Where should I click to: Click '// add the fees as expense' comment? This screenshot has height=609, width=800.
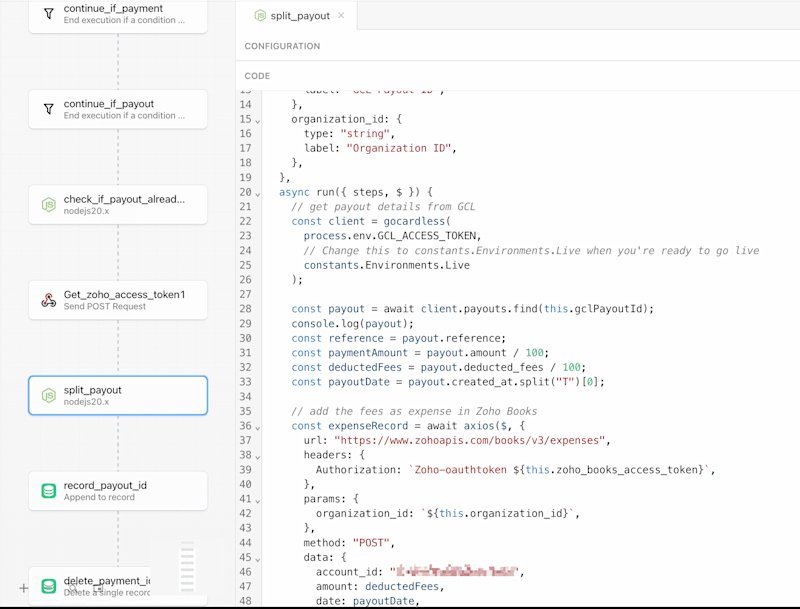(414, 411)
